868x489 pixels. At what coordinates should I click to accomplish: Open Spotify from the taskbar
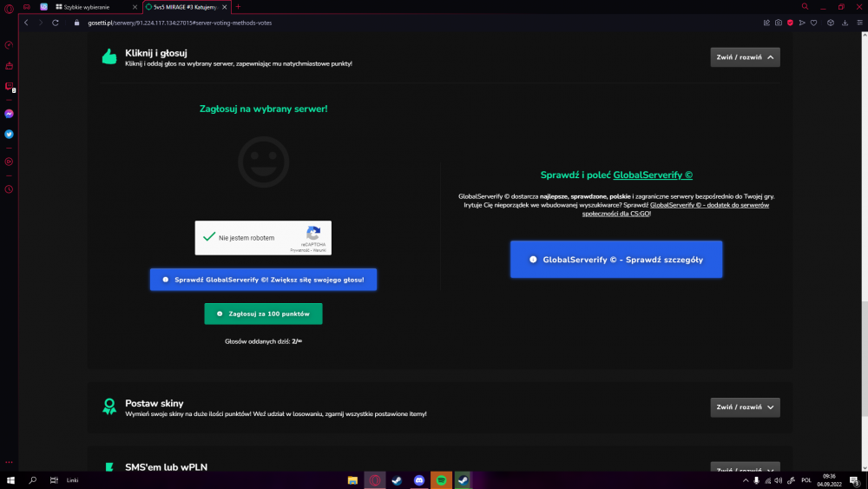pos(441,480)
